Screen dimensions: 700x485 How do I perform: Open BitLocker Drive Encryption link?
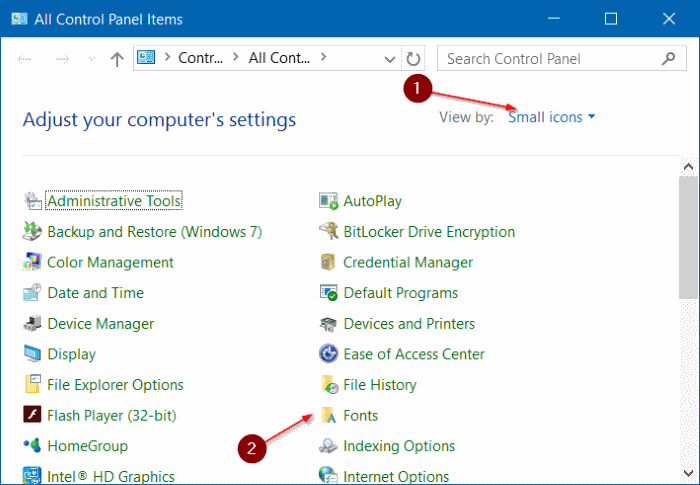click(429, 232)
